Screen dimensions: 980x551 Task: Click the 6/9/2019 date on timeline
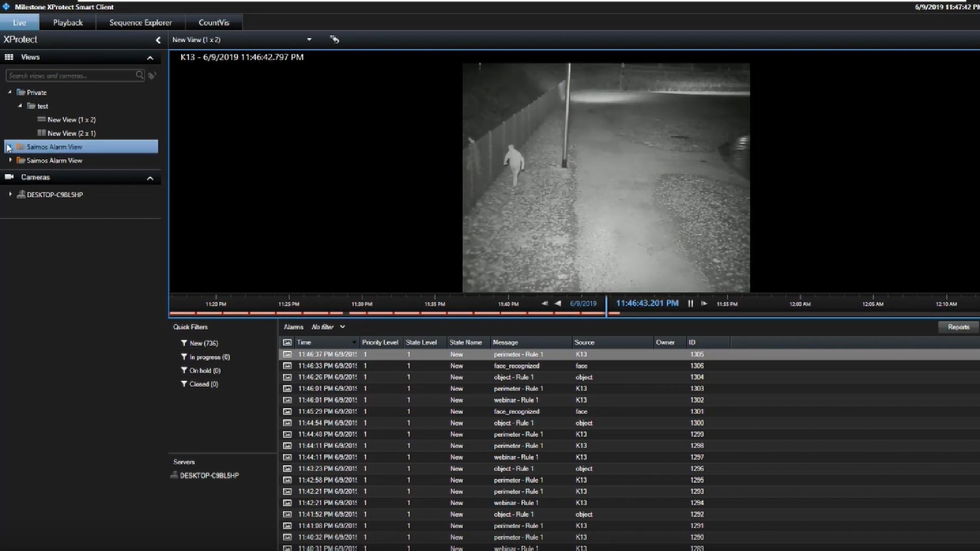[x=583, y=304]
